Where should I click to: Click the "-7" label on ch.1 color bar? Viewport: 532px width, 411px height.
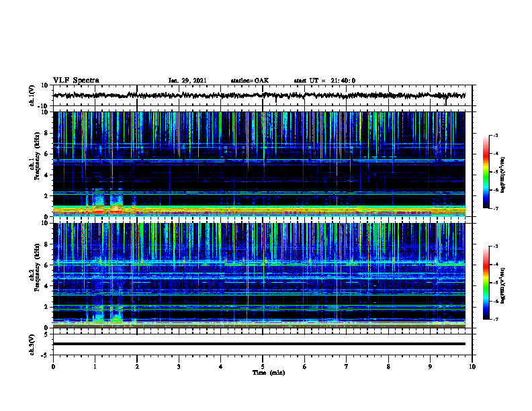496,208
